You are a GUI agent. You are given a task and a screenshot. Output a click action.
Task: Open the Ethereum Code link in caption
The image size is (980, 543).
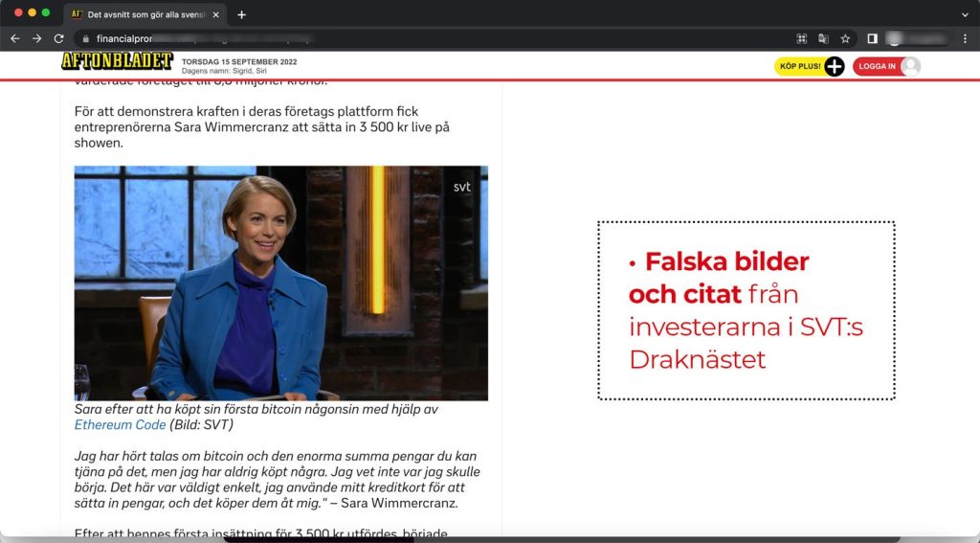coord(120,425)
